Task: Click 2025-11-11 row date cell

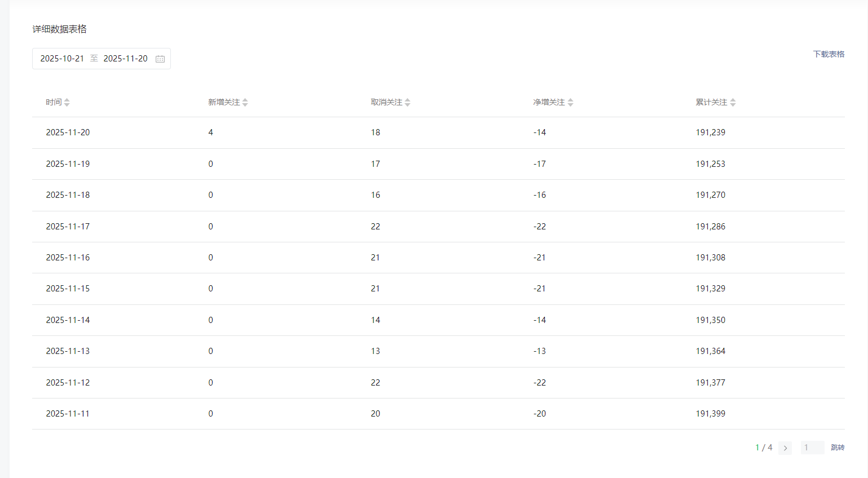Action: coord(68,414)
